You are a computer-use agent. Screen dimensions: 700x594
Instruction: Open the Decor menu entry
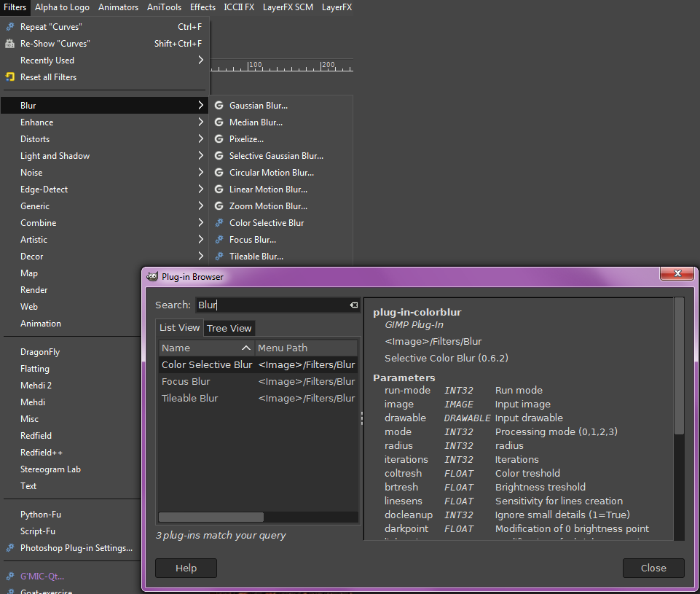point(32,257)
